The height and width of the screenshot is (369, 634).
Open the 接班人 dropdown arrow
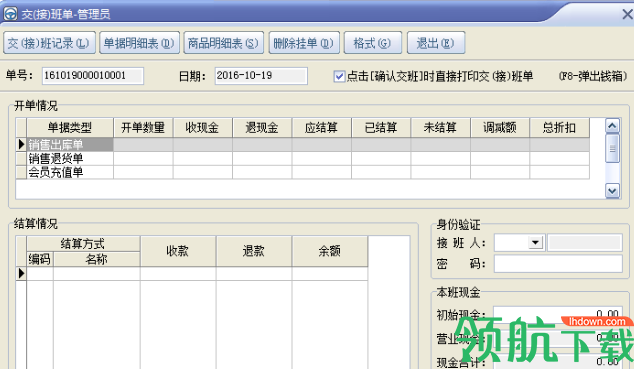click(535, 242)
